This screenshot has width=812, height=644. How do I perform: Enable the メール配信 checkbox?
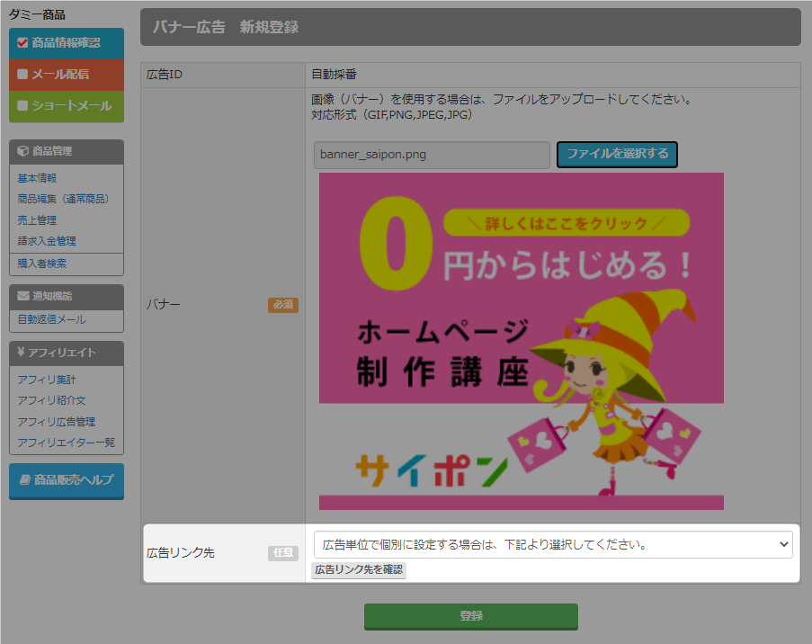click(x=22, y=75)
